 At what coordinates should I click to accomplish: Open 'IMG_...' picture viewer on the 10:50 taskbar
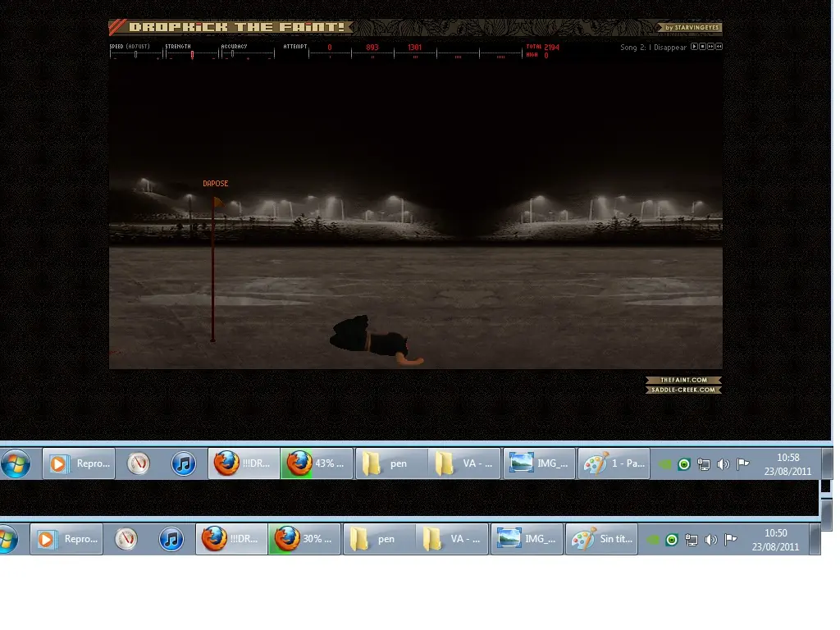click(x=527, y=539)
